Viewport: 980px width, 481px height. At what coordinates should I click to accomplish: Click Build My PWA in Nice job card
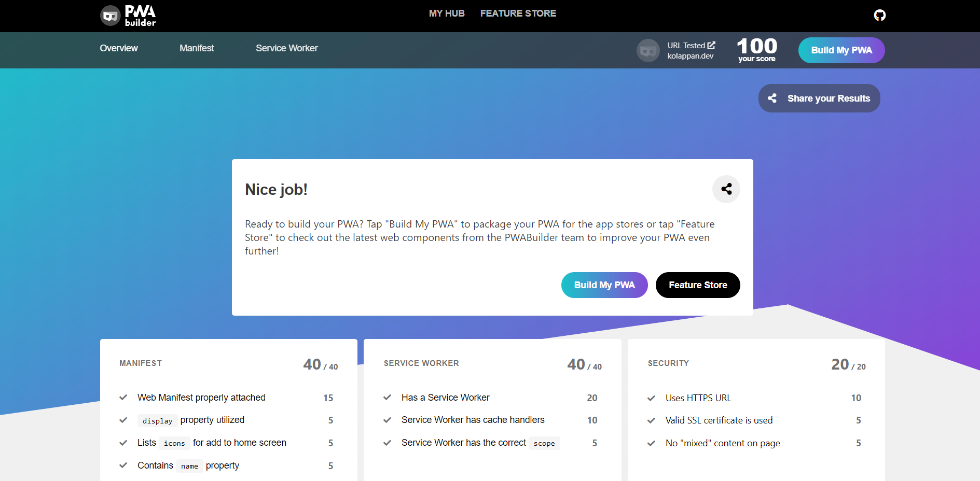click(604, 285)
